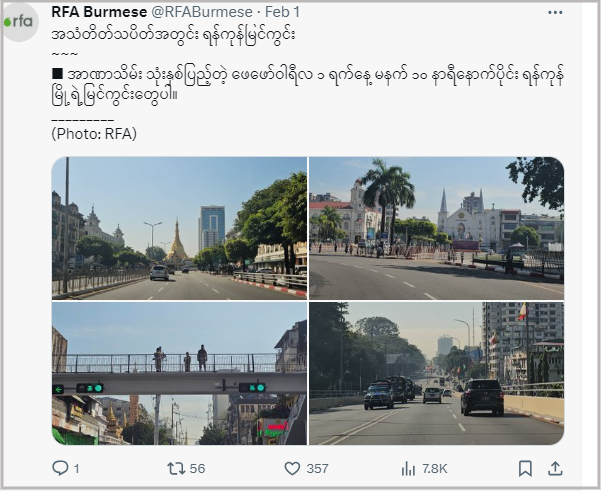The height and width of the screenshot is (491, 602).
Task: Open the three-dot more options menu
Action: pyautogui.click(x=555, y=13)
